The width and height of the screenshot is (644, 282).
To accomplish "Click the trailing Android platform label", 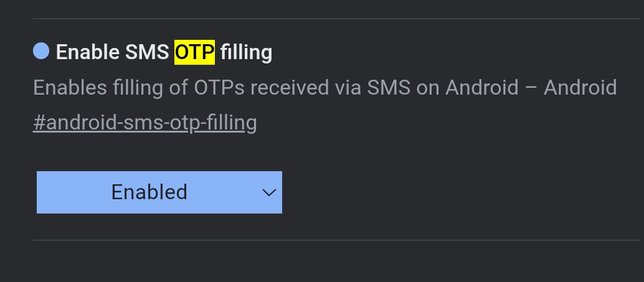I will [580, 88].
